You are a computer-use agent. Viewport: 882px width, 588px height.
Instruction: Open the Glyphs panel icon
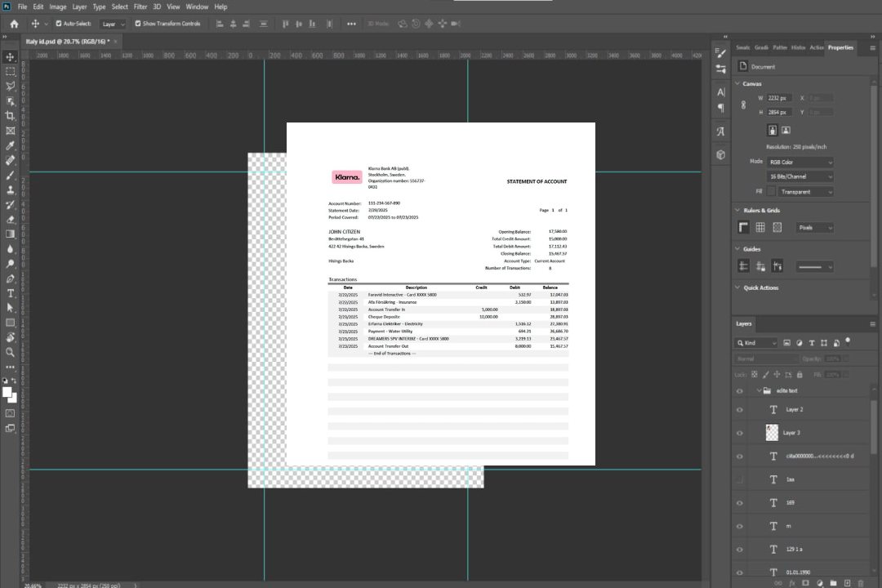coord(721,131)
